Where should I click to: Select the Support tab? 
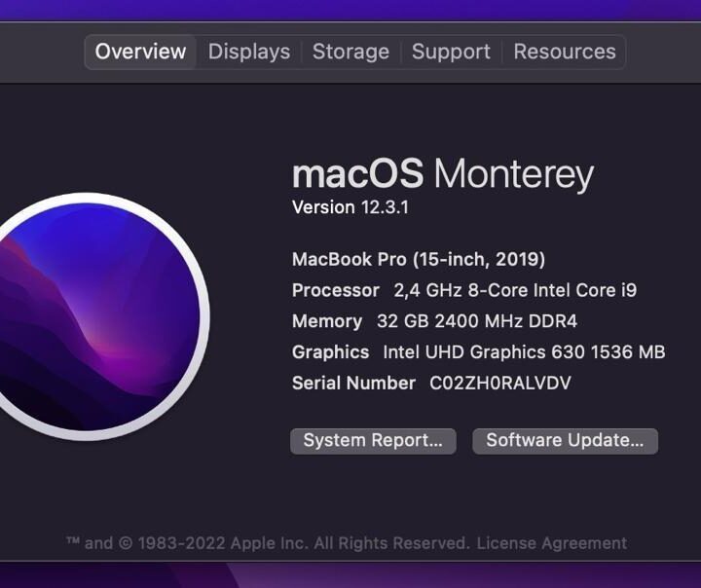[x=451, y=52]
